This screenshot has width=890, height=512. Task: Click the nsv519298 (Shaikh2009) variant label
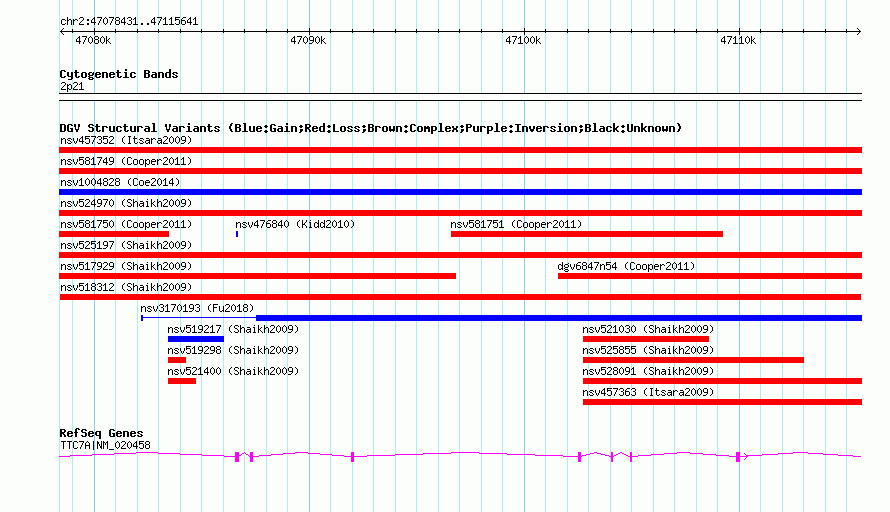coord(233,350)
